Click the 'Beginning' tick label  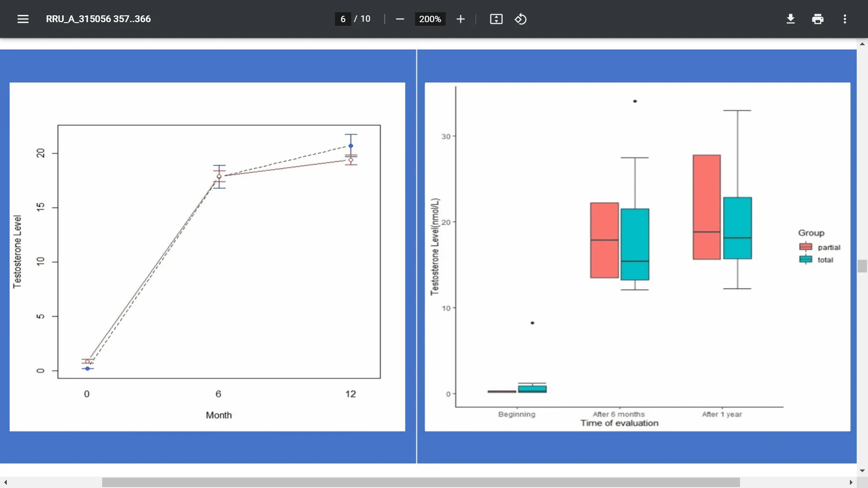[517, 414]
